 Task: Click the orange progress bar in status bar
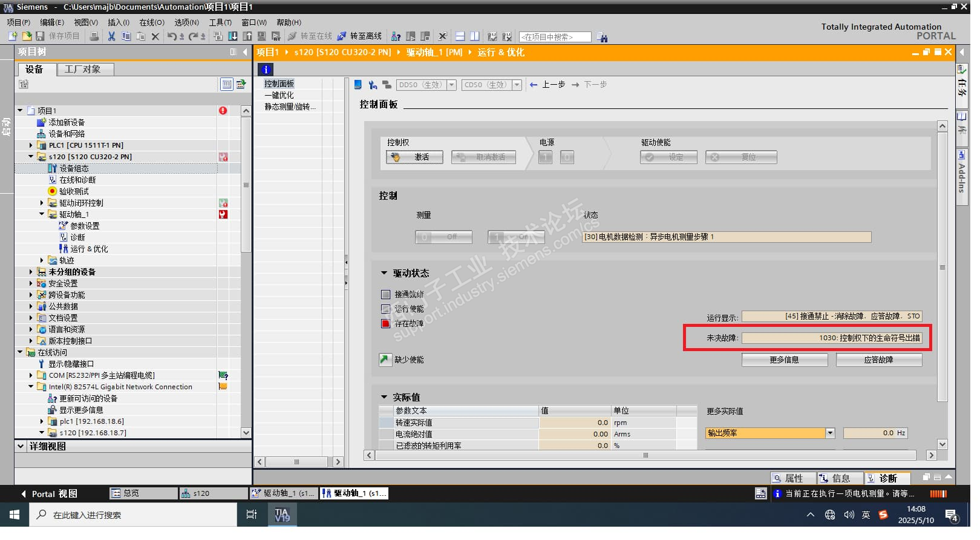(x=938, y=494)
